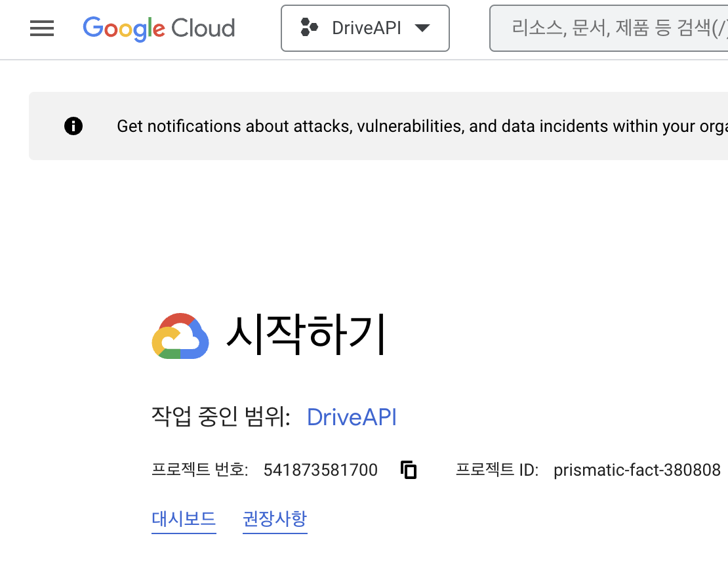Click the 프로젝트 ID label
This screenshot has width=728, height=584.
(x=497, y=470)
